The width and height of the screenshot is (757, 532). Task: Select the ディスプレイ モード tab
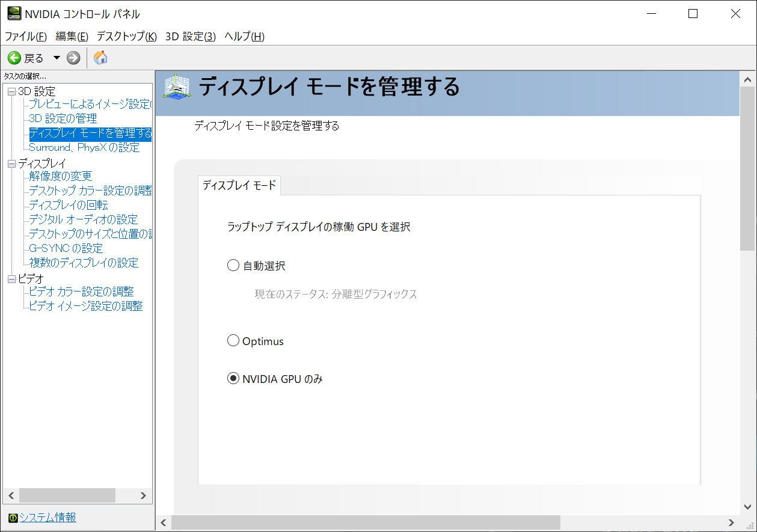pos(239,186)
